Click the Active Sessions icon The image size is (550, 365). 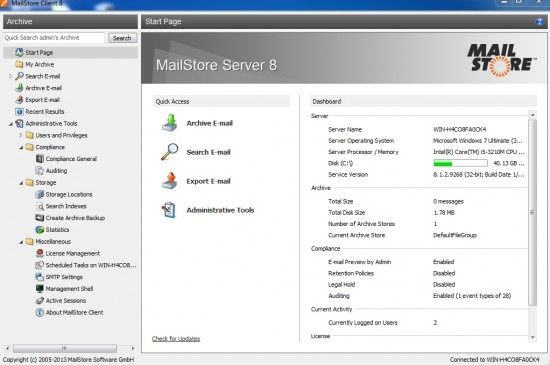(x=40, y=300)
